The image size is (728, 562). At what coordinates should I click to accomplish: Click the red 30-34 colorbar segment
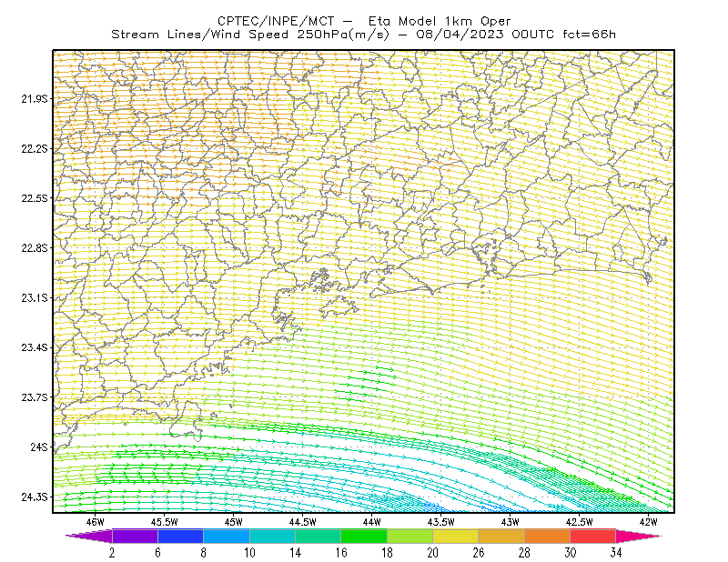tap(593, 537)
